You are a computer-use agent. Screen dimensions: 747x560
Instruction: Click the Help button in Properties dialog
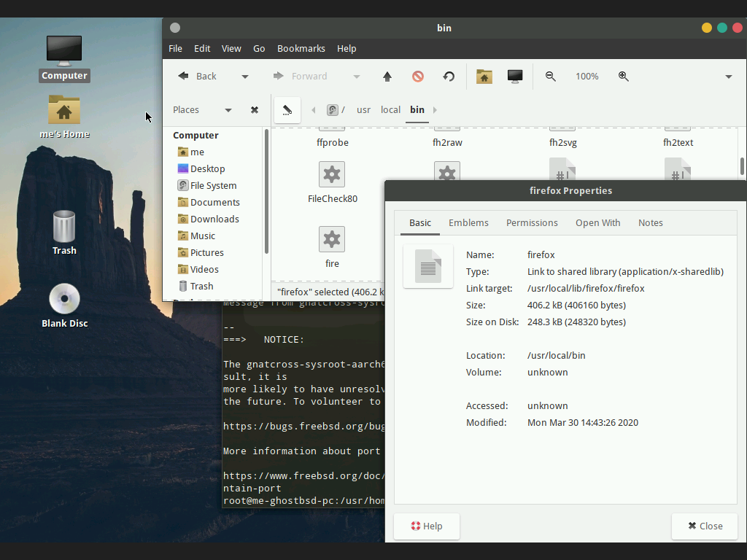pyautogui.click(x=426, y=526)
